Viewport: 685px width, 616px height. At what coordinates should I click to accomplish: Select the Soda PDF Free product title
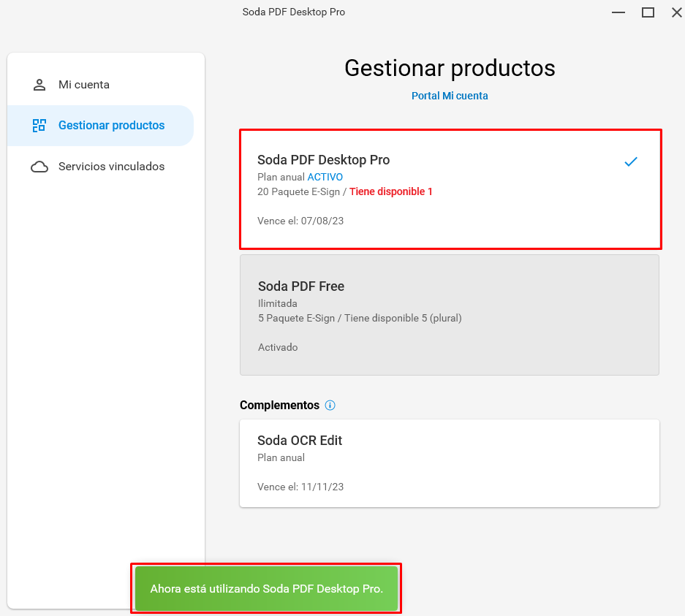301,286
